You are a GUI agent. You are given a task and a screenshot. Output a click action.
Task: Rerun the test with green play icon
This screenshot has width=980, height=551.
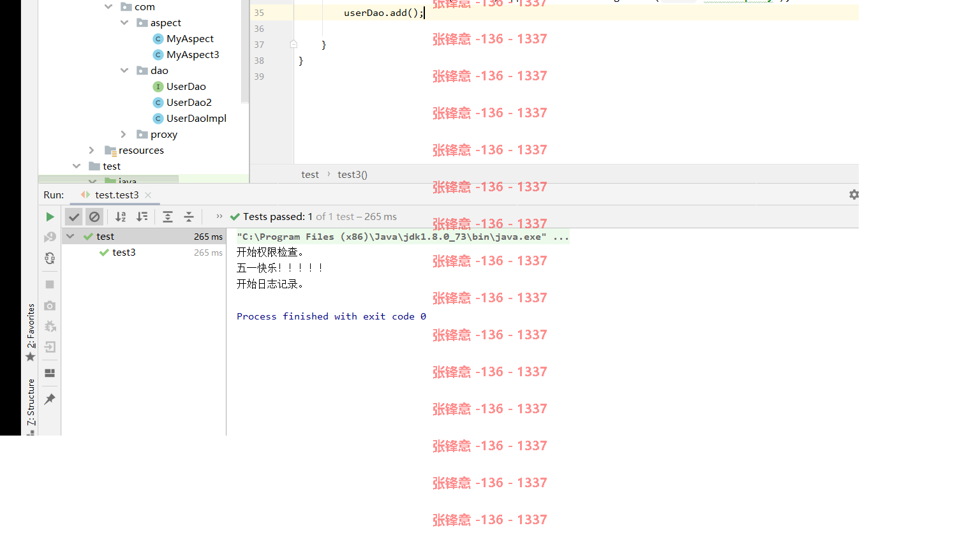pyautogui.click(x=50, y=217)
